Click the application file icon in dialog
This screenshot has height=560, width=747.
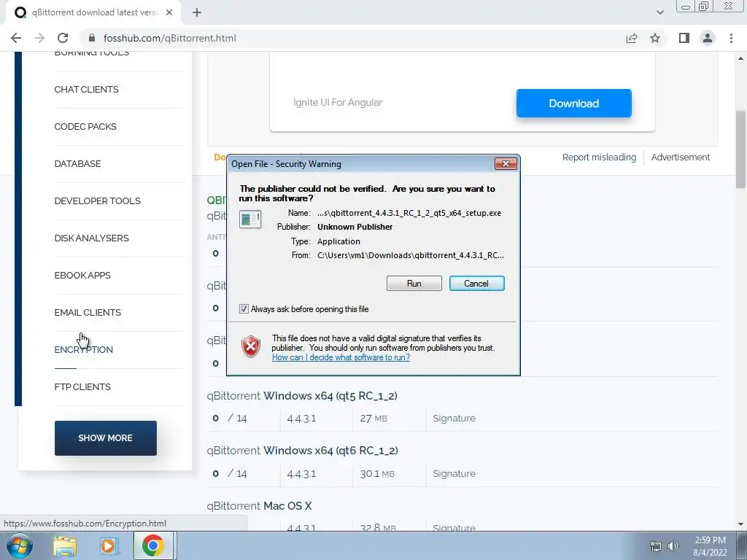pos(250,219)
